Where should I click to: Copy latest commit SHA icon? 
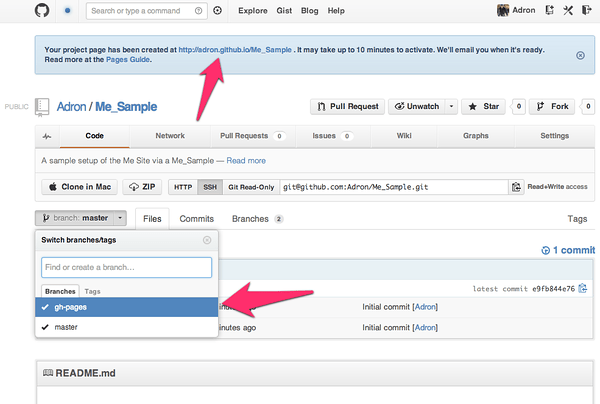(x=583, y=288)
